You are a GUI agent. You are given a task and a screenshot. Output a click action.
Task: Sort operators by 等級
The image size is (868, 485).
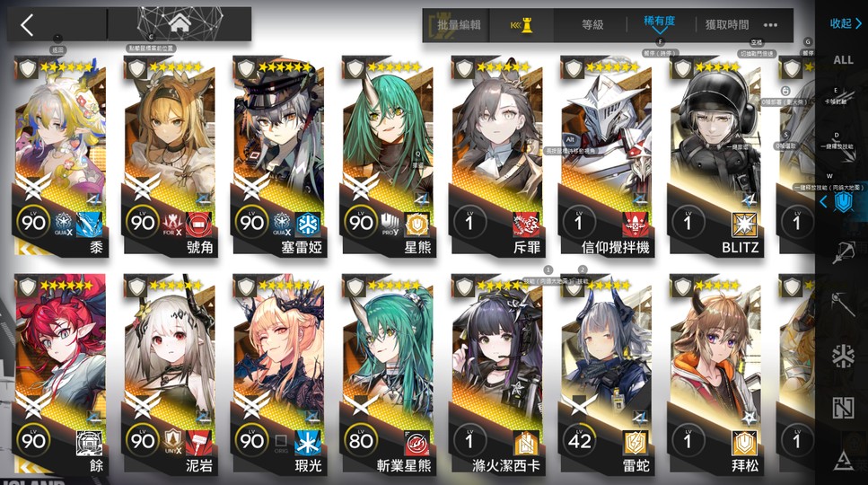[x=592, y=25]
